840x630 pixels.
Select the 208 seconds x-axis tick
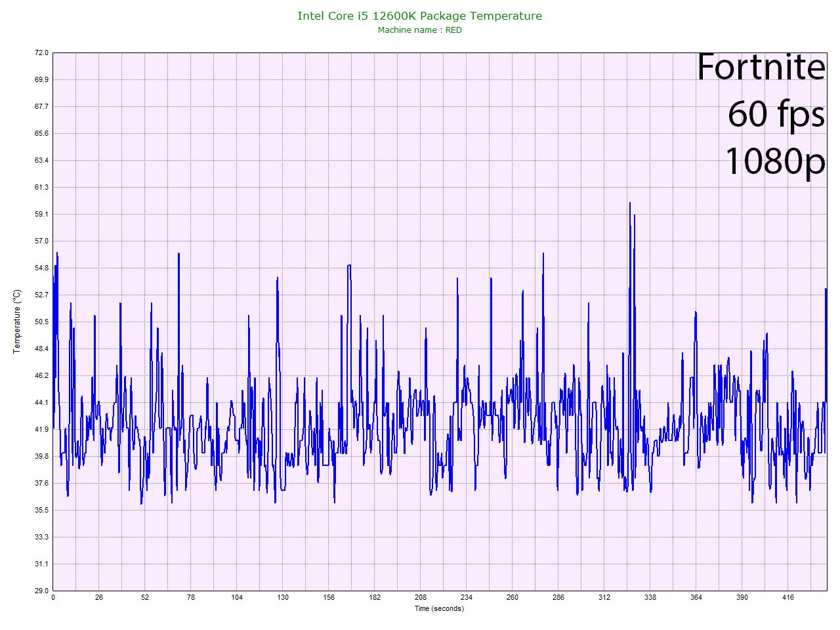click(421, 597)
